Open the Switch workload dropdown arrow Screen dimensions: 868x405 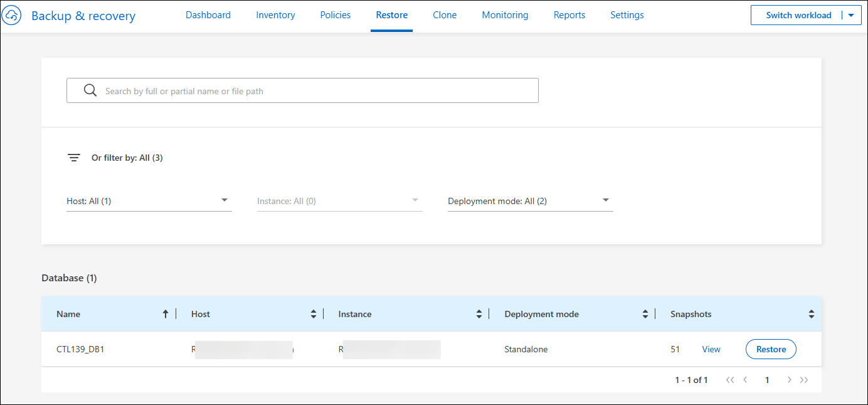850,16
